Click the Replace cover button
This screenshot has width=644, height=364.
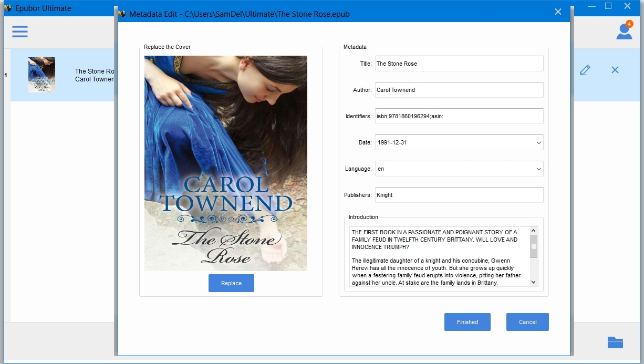[x=231, y=283]
